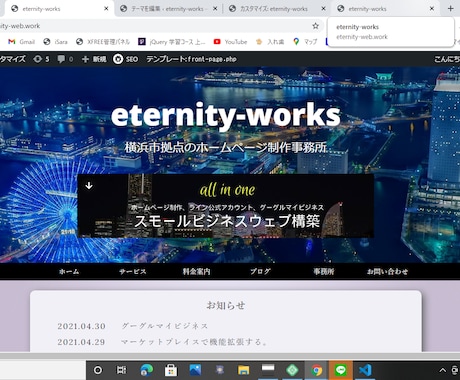
Task: Open Task View on the taskbar
Action: [x=121, y=370]
